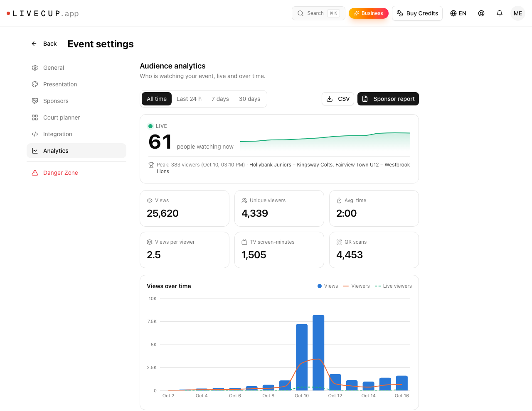The width and height of the screenshot is (532, 411).
Task: Click the Avg. time stat card
Action: click(374, 208)
